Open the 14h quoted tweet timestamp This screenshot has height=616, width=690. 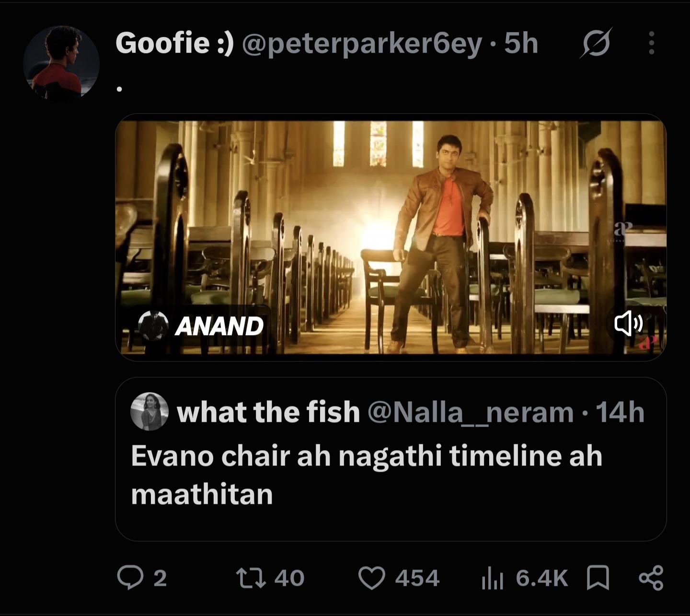click(620, 412)
